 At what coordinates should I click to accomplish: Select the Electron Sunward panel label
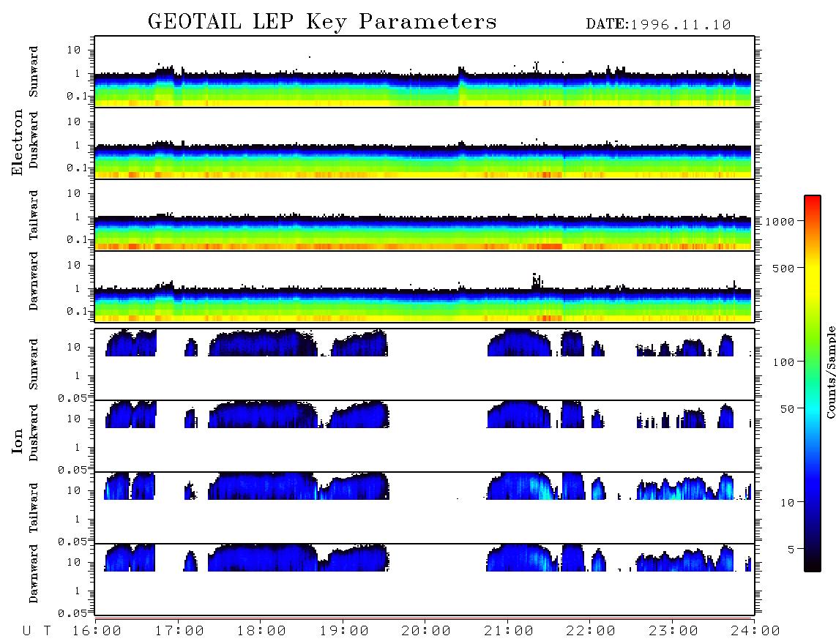[34, 72]
